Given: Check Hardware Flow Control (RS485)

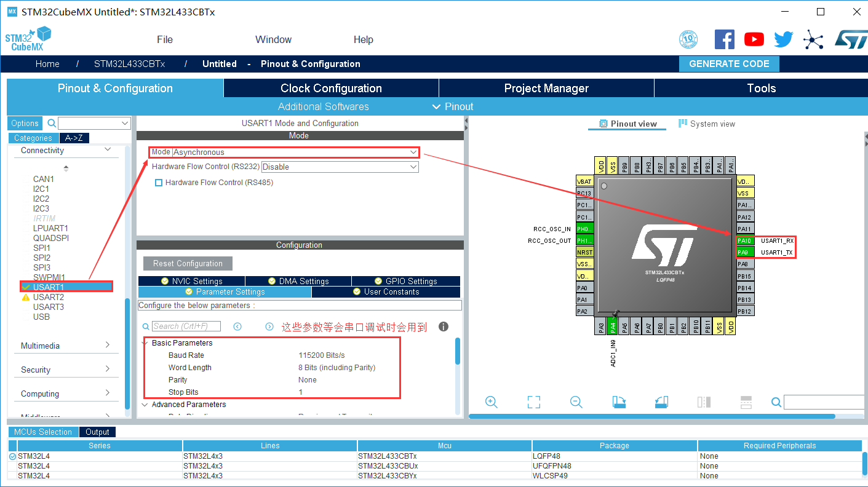Looking at the screenshot, I should [159, 182].
